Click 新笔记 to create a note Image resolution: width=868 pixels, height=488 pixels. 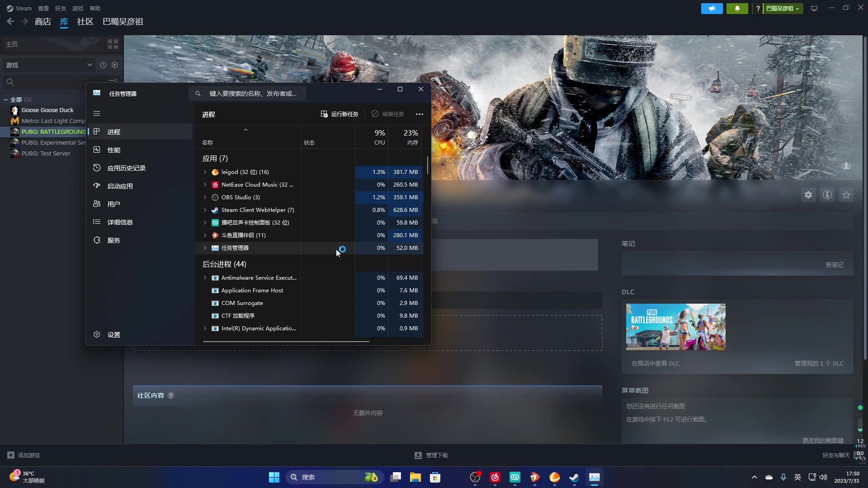coord(835,265)
